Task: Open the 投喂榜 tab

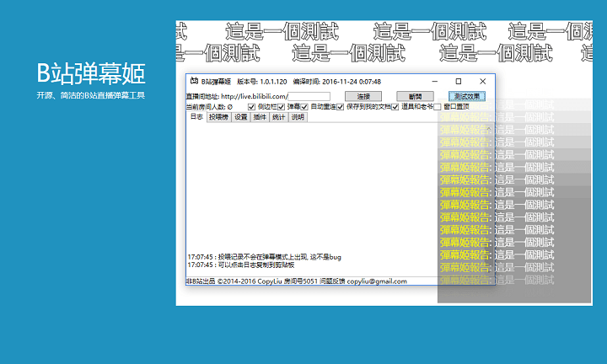Action: coord(218,117)
